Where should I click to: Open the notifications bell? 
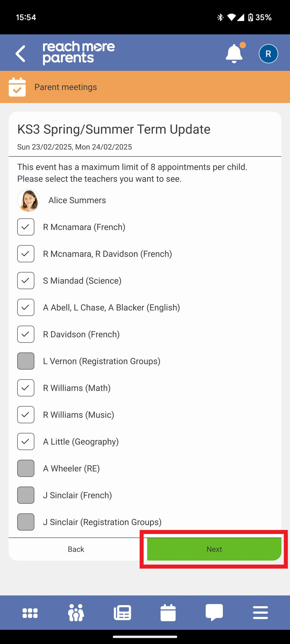click(234, 54)
